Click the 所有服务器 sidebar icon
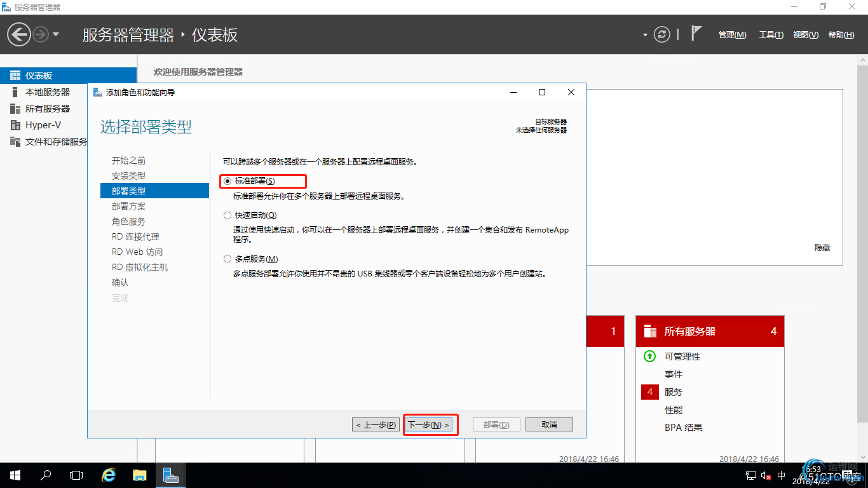This screenshot has height=488, width=868. (15, 109)
